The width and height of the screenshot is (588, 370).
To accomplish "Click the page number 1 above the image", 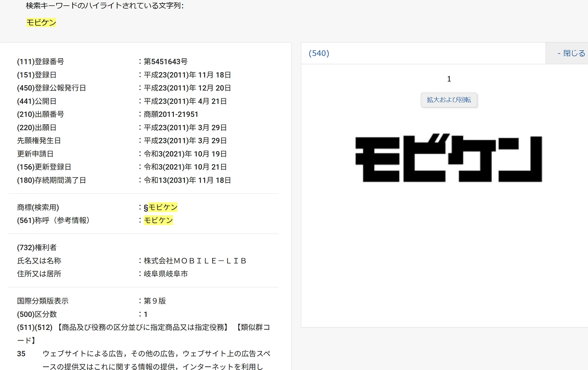I will [449, 79].
